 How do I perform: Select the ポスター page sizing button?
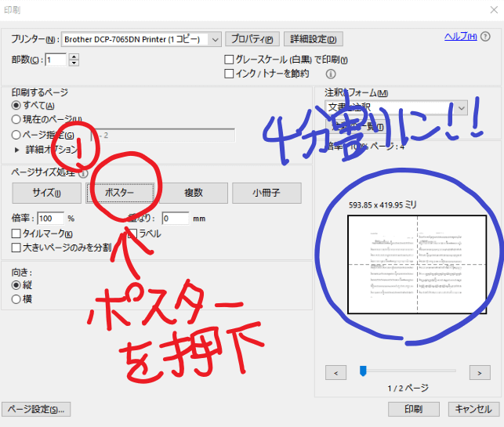[120, 193]
